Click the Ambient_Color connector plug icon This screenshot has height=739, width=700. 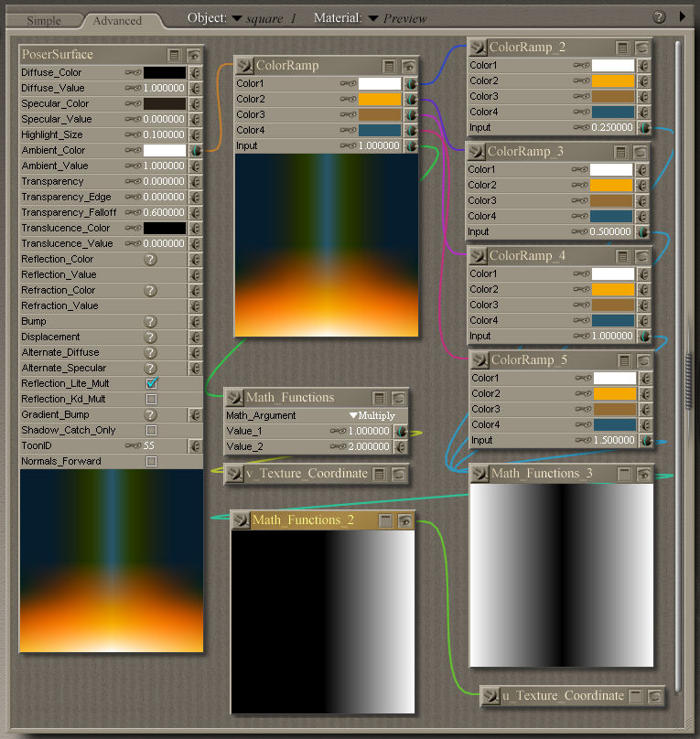click(x=195, y=150)
